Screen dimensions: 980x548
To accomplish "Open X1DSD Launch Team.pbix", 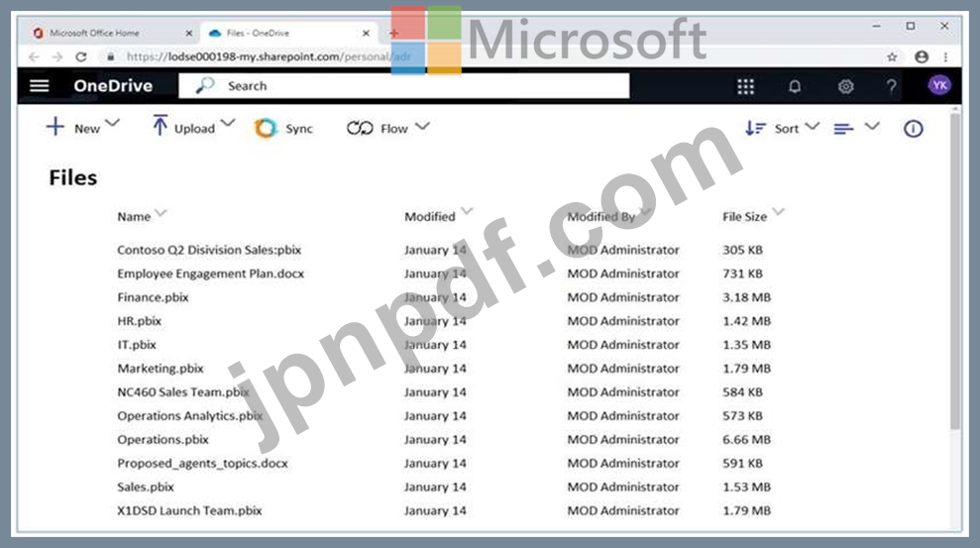I will click(189, 511).
